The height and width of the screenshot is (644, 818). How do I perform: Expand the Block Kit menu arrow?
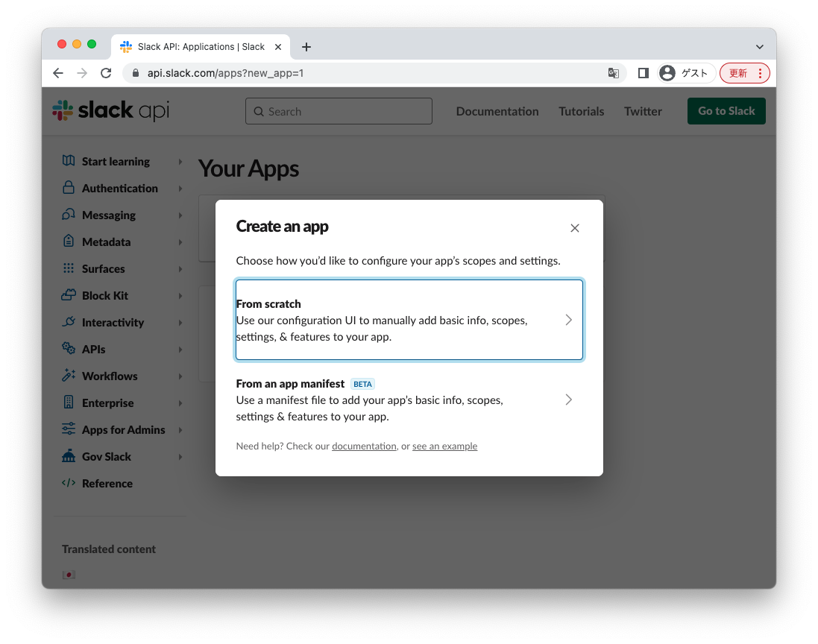(x=180, y=296)
